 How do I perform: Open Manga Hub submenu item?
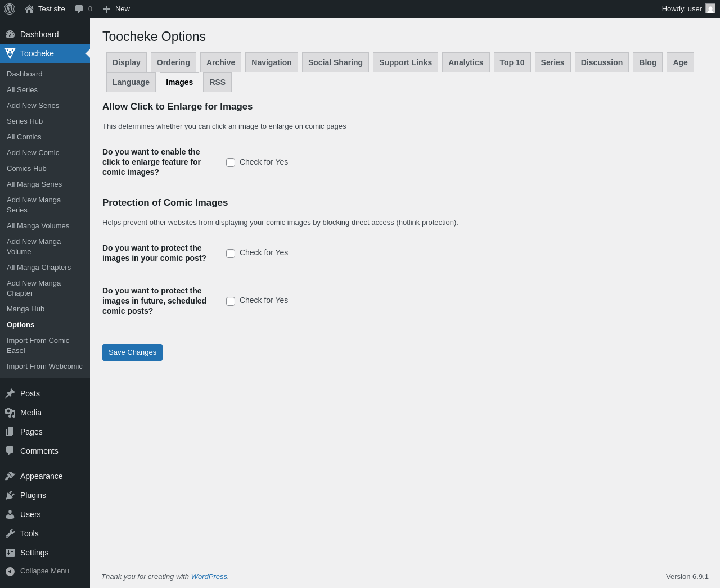(45, 309)
